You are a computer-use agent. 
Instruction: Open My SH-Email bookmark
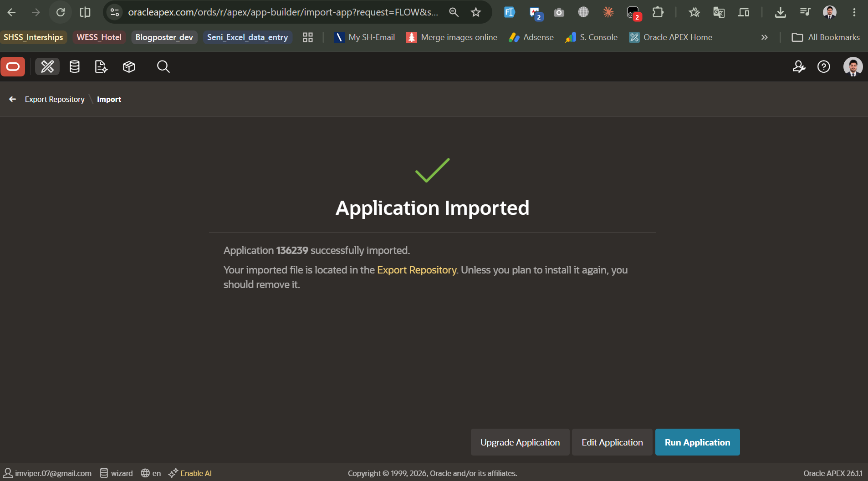point(364,37)
